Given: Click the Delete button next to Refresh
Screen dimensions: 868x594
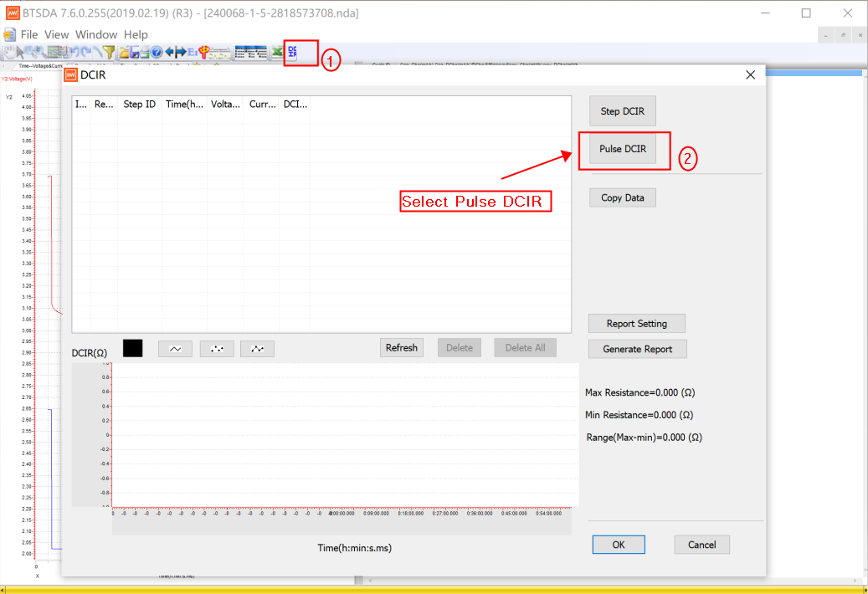Looking at the screenshot, I should point(460,348).
